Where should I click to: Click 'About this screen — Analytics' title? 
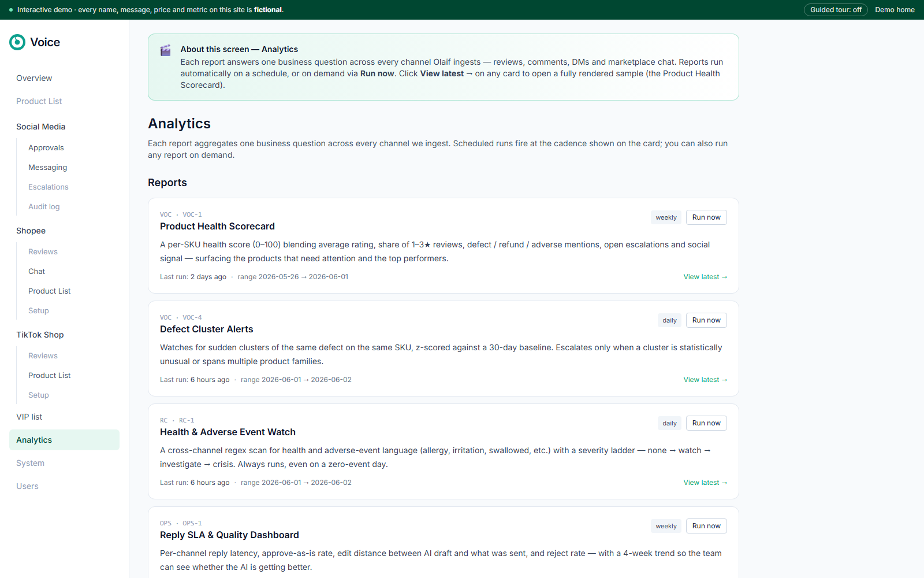point(239,49)
